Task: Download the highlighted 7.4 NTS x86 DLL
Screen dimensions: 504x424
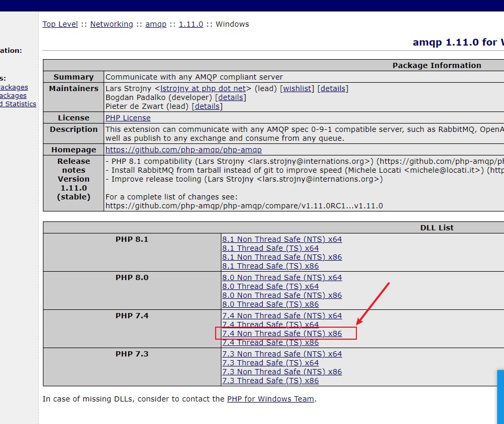Action: pyautogui.click(x=283, y=333)
